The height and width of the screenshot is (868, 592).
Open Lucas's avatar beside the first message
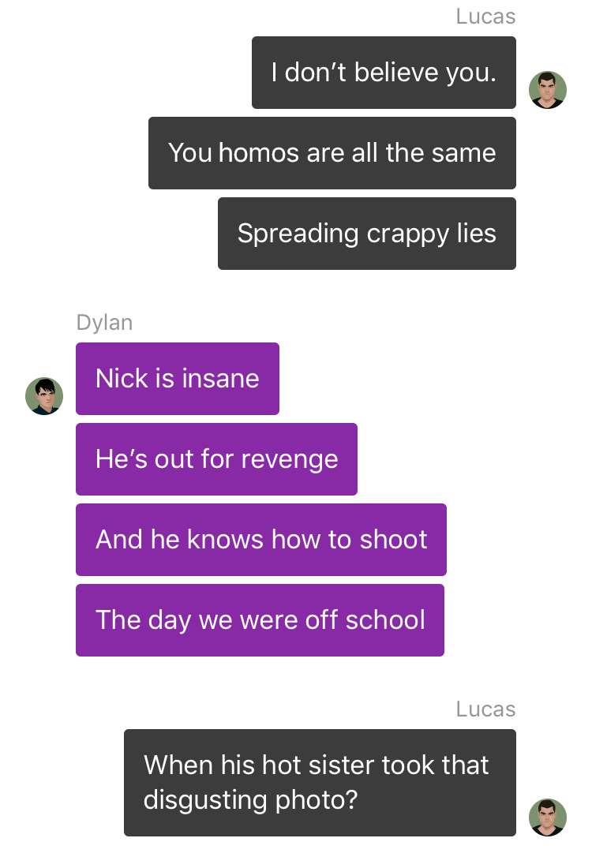(x=547, y=90)
